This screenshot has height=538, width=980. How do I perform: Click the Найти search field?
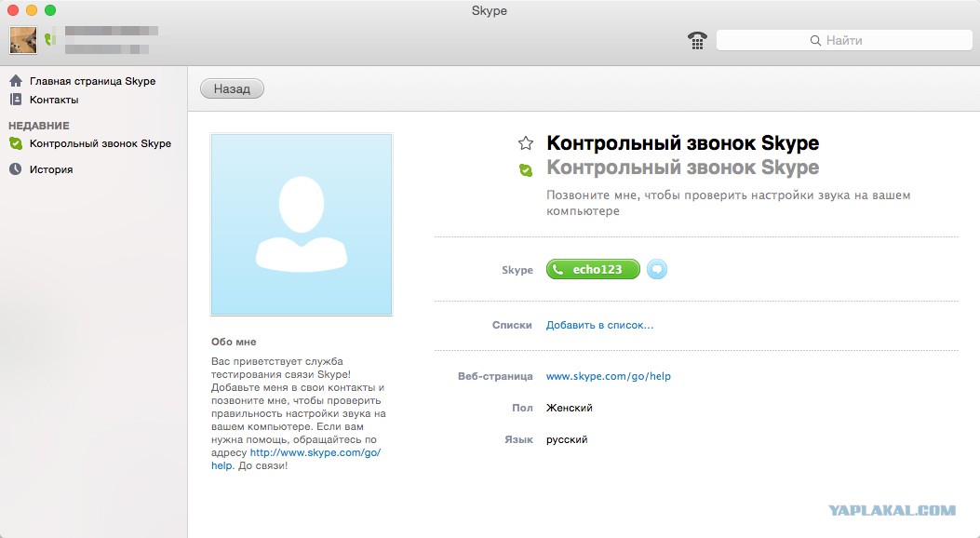tap(844, 41)
